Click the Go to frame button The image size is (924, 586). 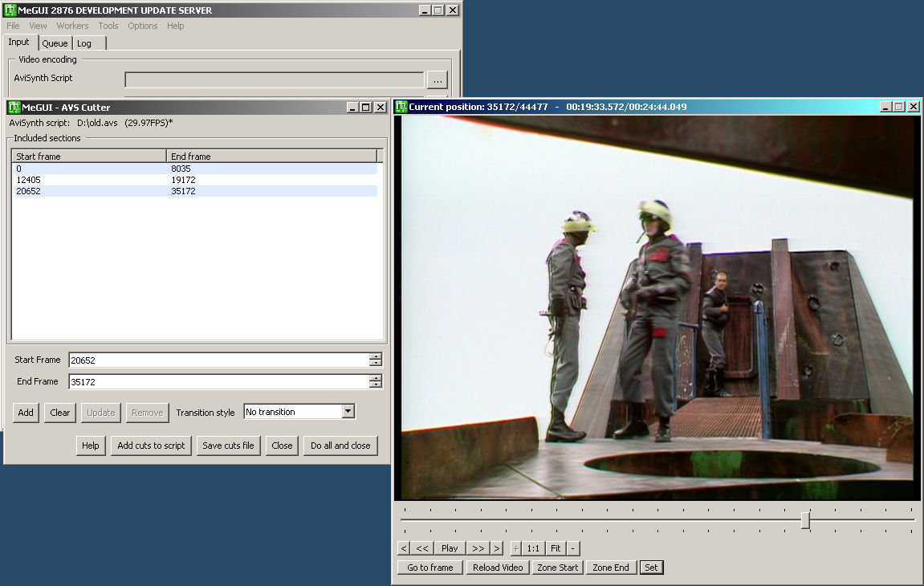click(430, 568)
